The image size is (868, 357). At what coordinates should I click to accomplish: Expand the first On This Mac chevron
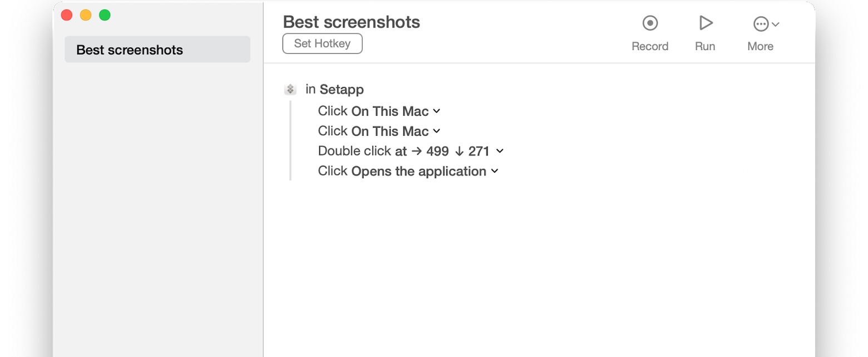pos(437,111)
